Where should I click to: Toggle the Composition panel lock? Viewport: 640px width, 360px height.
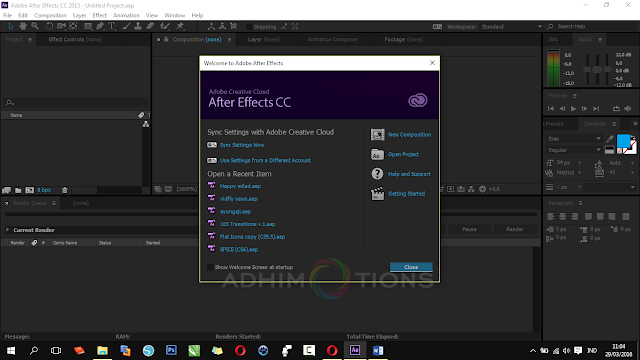(166, 39)
